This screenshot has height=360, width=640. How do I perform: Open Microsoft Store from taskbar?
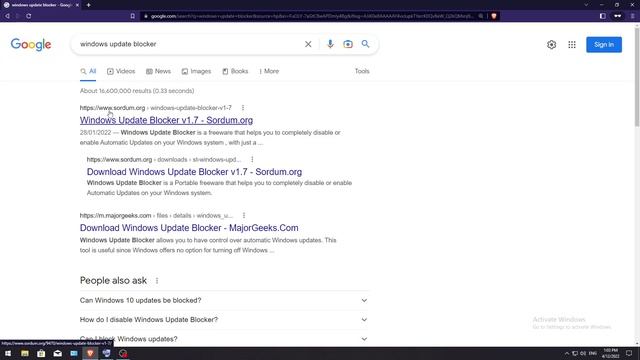41,353
